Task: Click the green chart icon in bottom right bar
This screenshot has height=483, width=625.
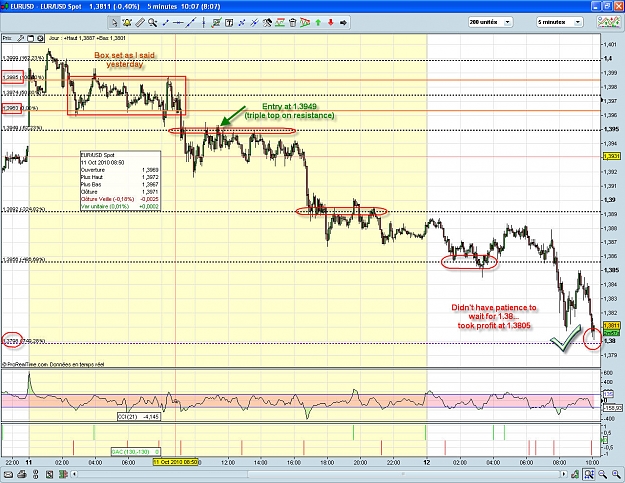Action: pyautogui.click(x=575, y=474)
